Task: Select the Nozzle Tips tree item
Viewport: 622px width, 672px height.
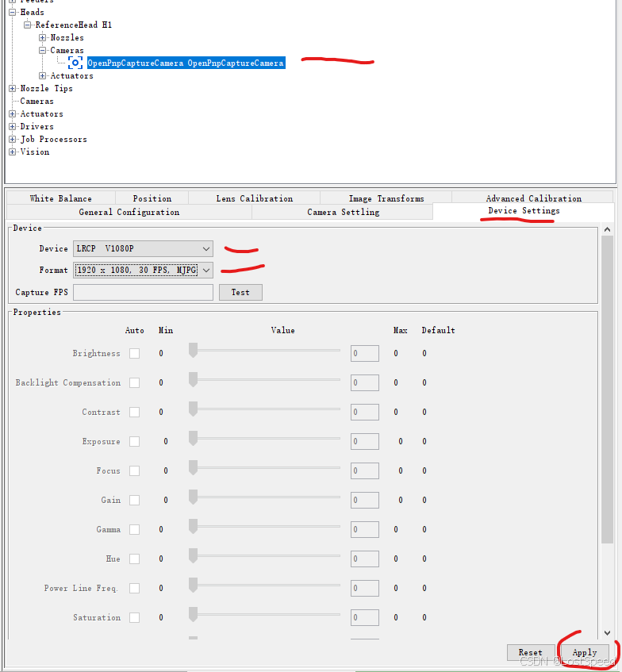Action: [46, 88]
